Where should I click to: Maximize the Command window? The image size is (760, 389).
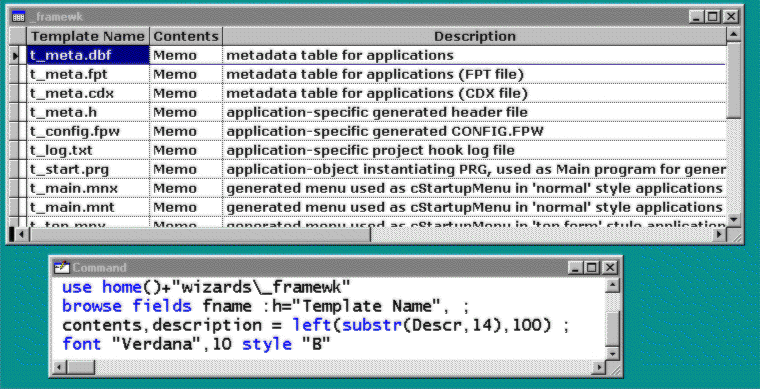click(591, 267)
